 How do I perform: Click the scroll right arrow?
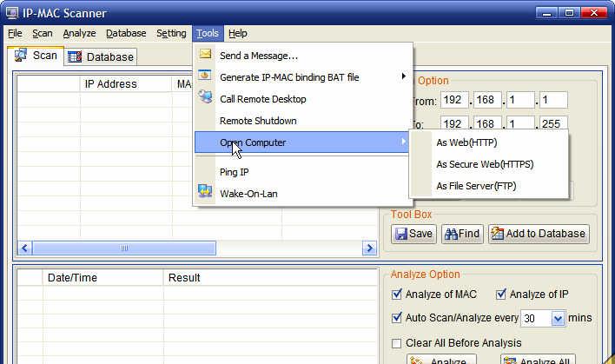point(369,248)
